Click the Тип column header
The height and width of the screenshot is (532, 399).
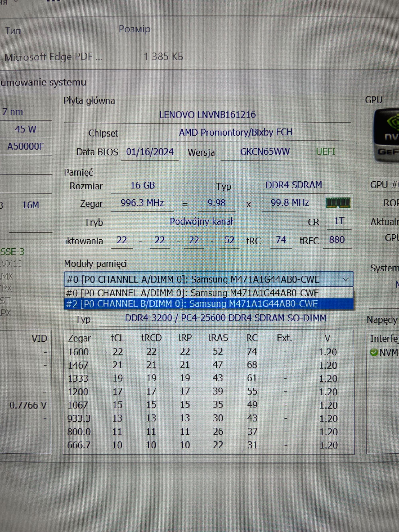pyautogui.click(x=13, y=31)
